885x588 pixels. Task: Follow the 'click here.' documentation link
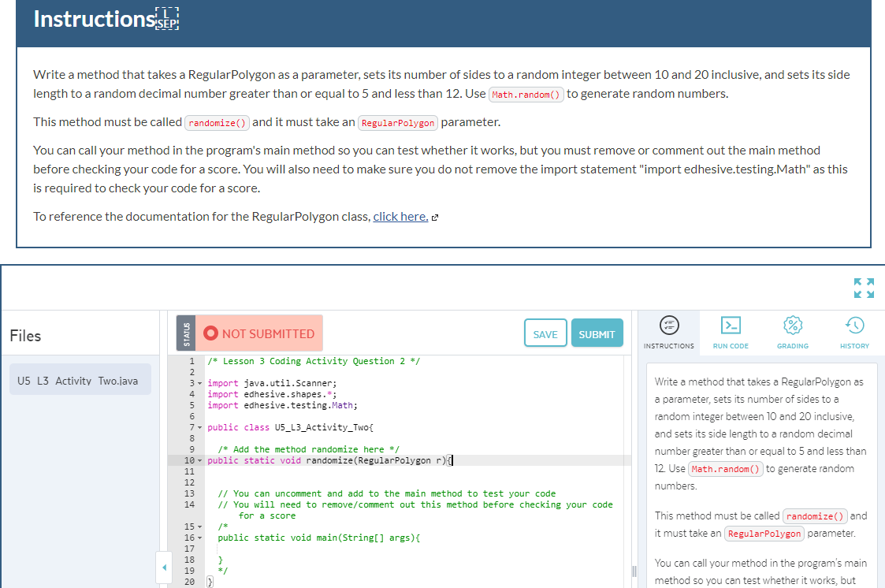[401, 217]
